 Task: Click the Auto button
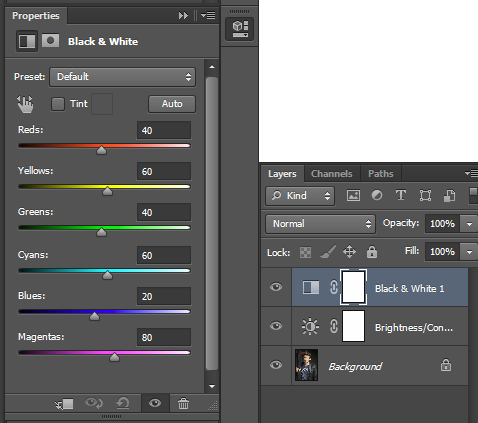(172, 104)
